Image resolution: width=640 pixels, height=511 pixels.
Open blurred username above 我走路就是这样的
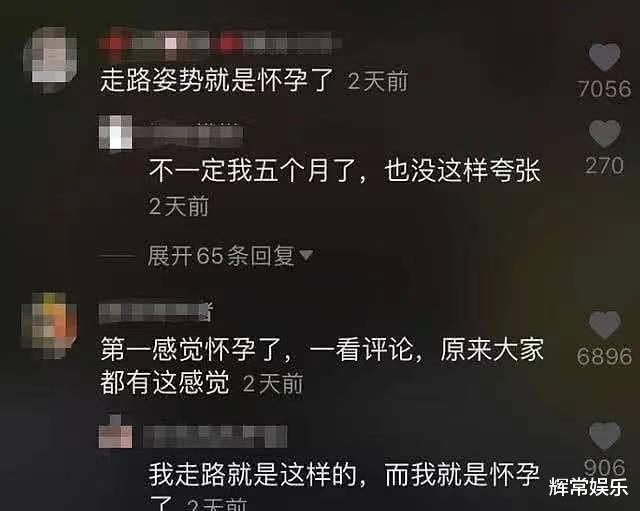(215, 436)
